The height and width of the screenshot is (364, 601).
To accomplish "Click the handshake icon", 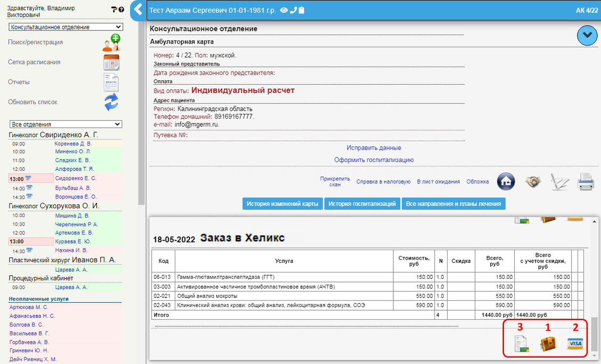I will (532, 181).
